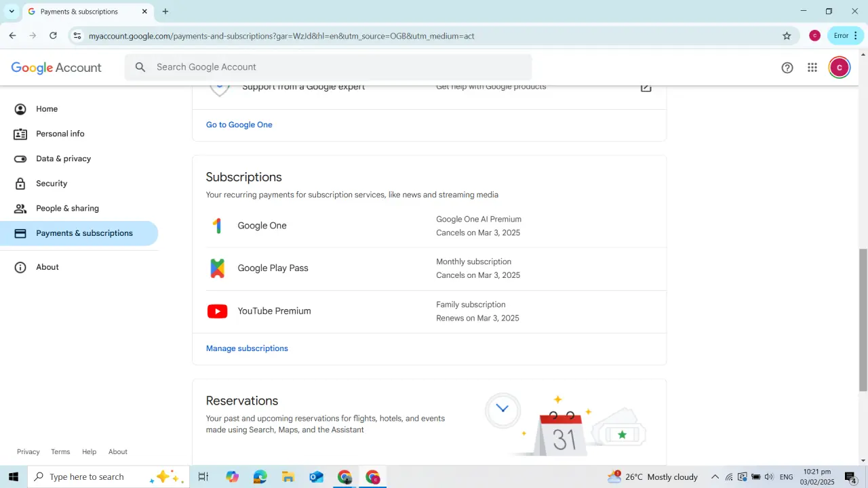Focus the Search Google Account field
The width and height of the screenshot is (868, 488).
[328, 67]
